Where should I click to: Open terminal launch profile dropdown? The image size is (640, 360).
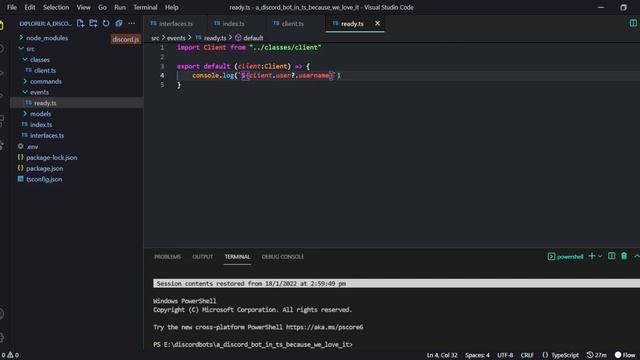(x=600, y=256)
